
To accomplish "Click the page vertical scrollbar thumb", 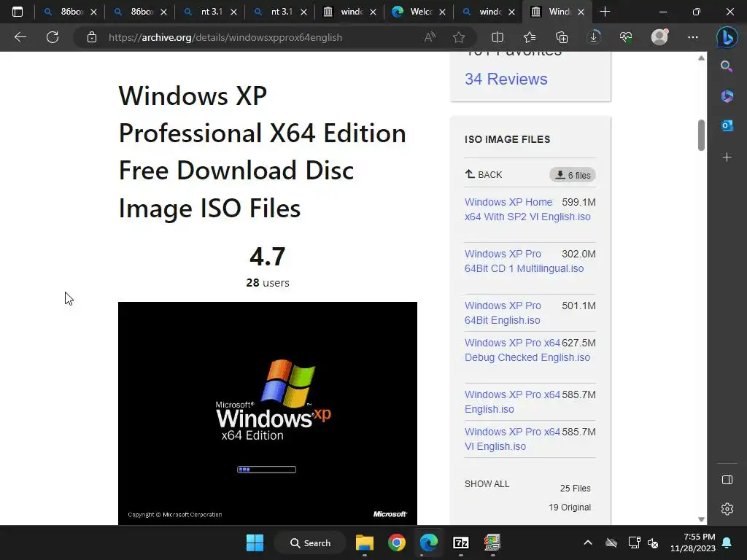I will point(701,135).
